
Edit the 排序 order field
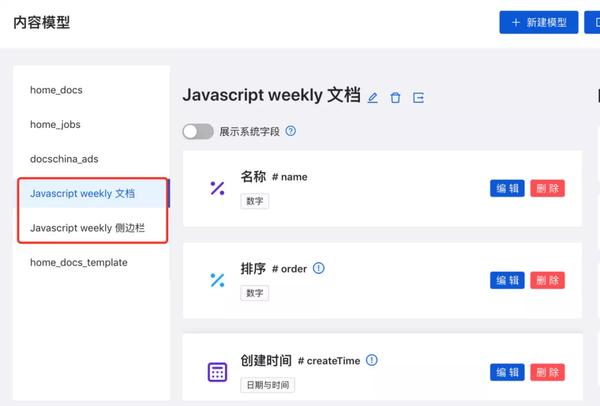tap(507, 280)
